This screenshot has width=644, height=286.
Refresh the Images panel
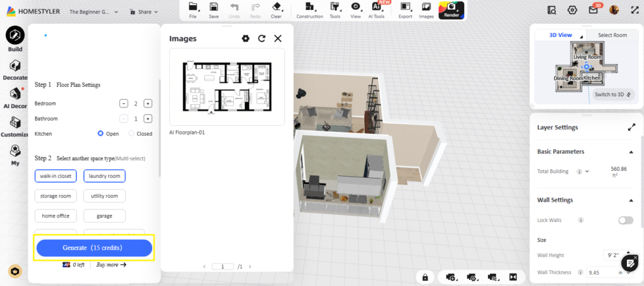pos(262,38)
